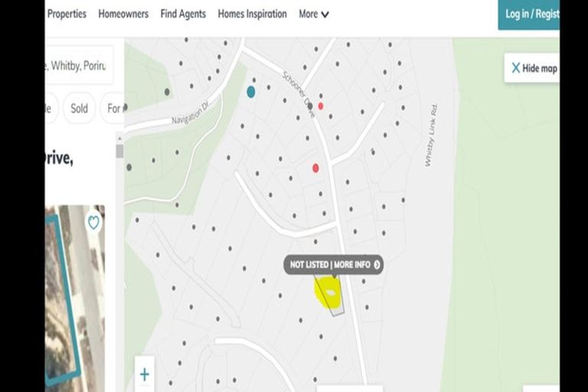This screenshot has width=588, height=392.
Task: Open the Find Agents menu item
Action: (x=183, y=14)
